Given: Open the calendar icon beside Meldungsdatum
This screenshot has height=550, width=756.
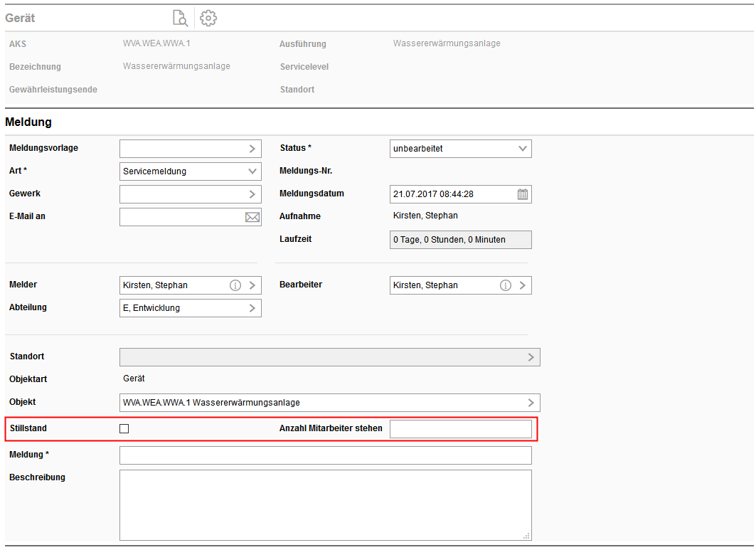Looking at the screenshot, I should (x=523, y=194).
